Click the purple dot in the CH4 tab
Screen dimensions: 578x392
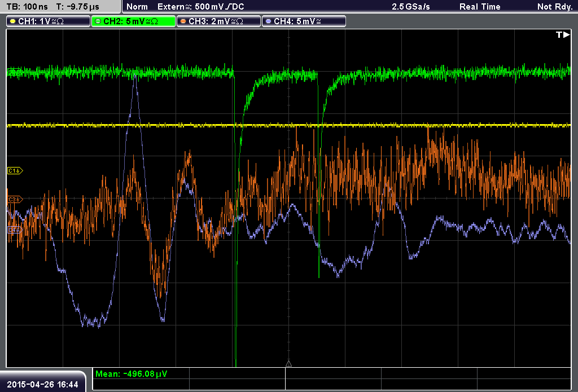[268, 21]
